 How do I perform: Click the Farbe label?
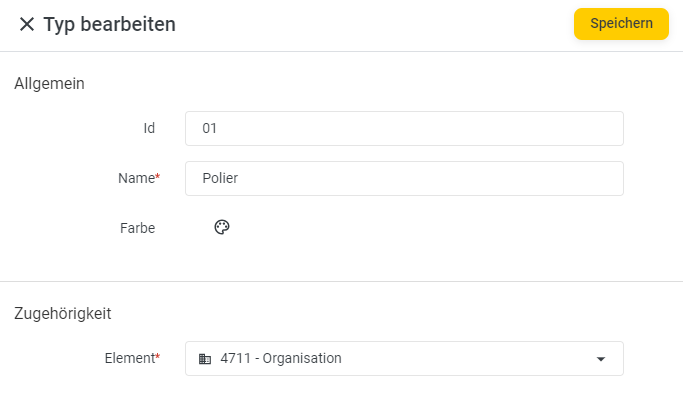tap(138, 228)
